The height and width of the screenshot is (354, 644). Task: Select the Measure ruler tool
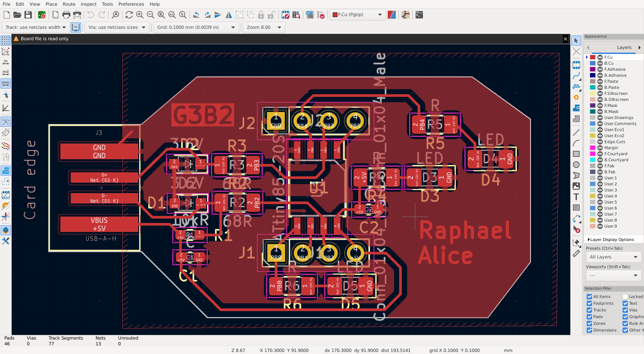point(576,254)
